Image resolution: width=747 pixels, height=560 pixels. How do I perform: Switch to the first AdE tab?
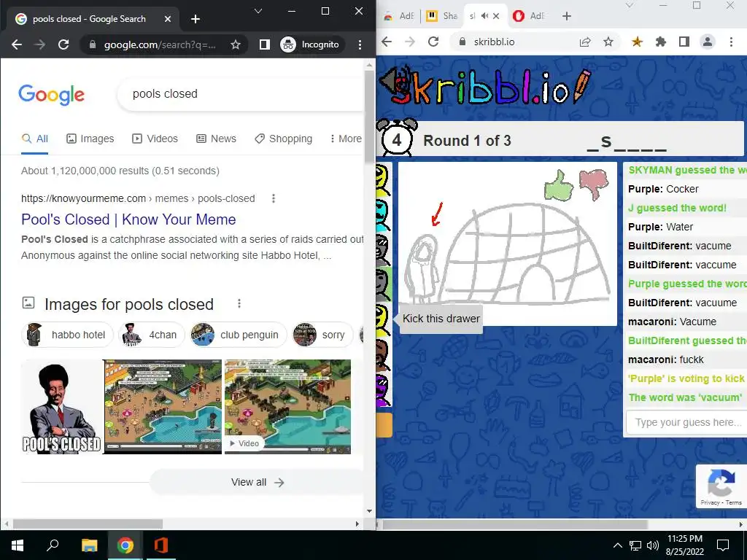[x=399, y=16]
